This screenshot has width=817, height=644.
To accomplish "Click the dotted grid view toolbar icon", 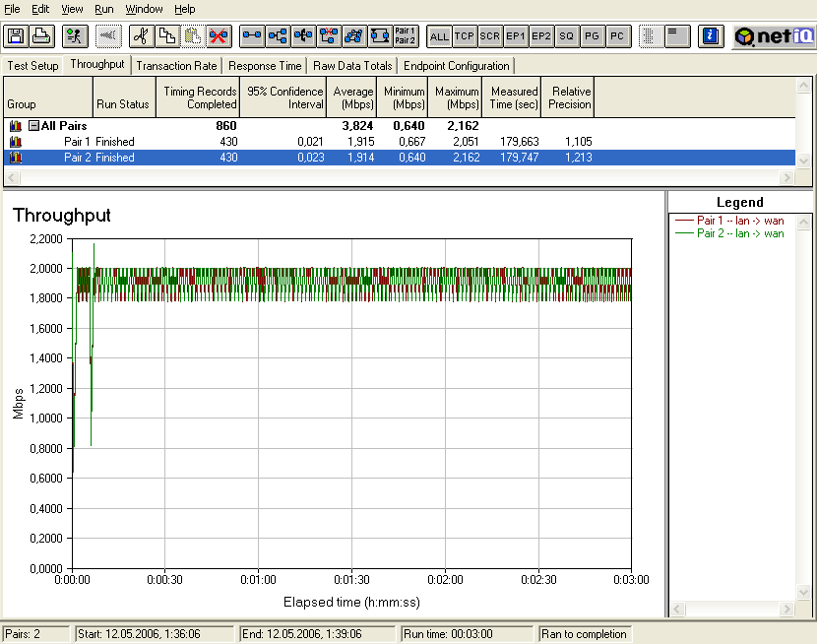I will click(652, 36).
